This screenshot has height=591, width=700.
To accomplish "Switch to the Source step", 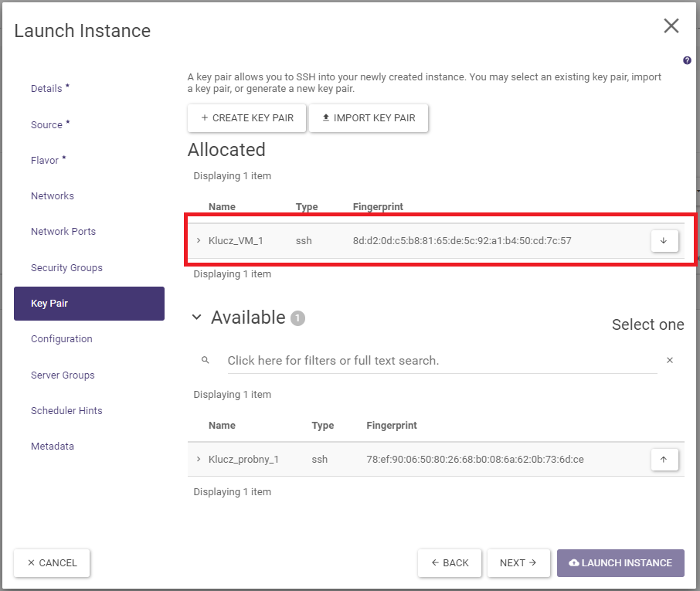I will click(46, 125).
